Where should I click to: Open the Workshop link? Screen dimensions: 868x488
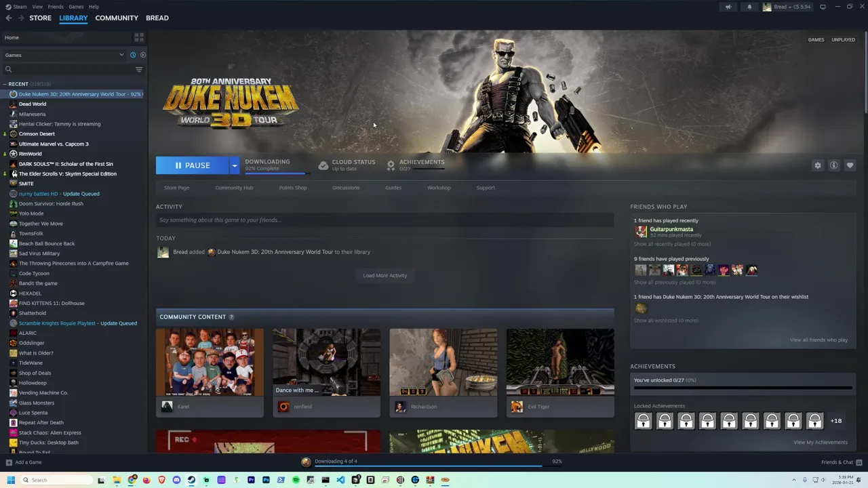pyautogui.click(x=439, y=188)
